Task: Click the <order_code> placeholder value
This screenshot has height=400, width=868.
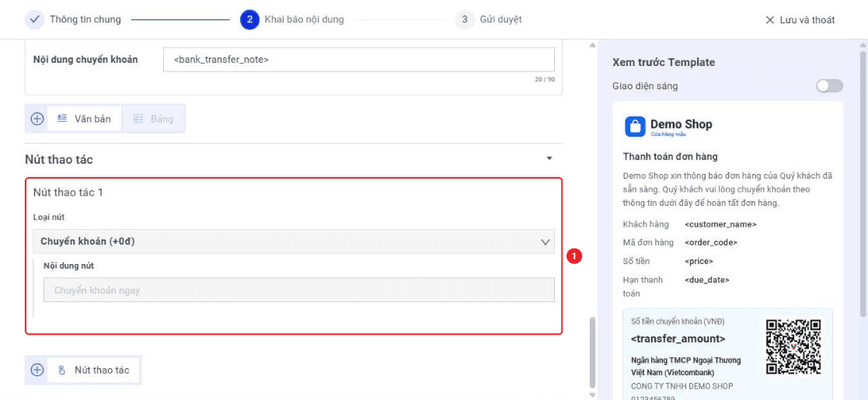Action: tap(711, 242)
